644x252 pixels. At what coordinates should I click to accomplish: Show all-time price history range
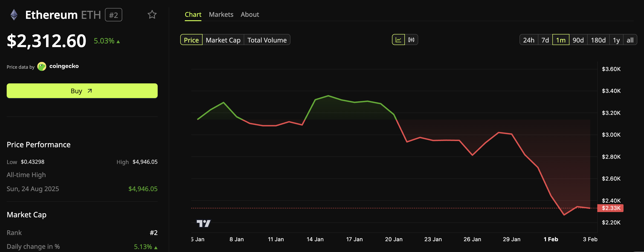[630, 40]
